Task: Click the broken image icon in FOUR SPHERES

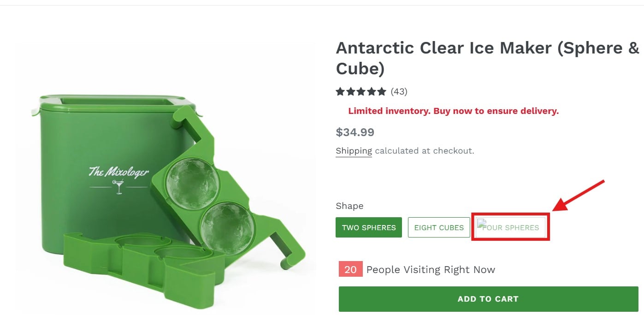Action: [482, 225]
